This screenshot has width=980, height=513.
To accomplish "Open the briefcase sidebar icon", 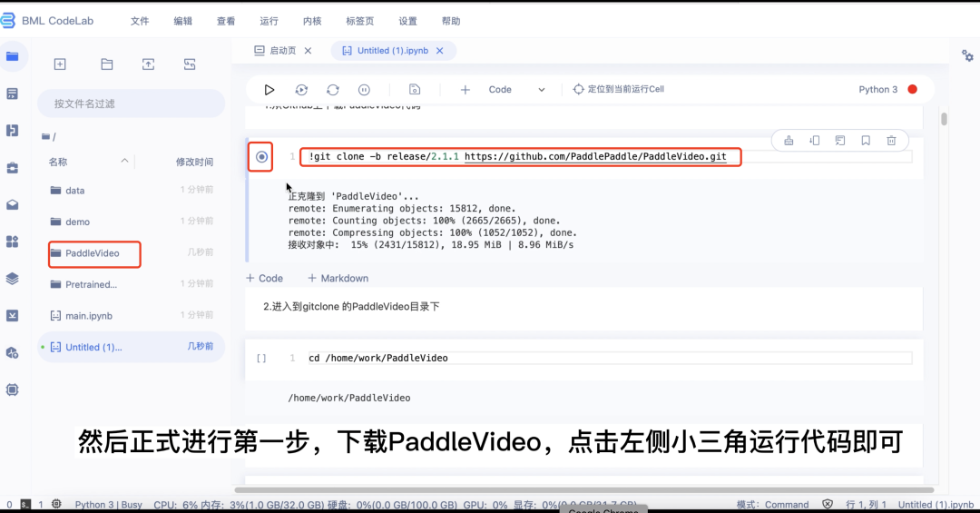I will click(12, 168).
